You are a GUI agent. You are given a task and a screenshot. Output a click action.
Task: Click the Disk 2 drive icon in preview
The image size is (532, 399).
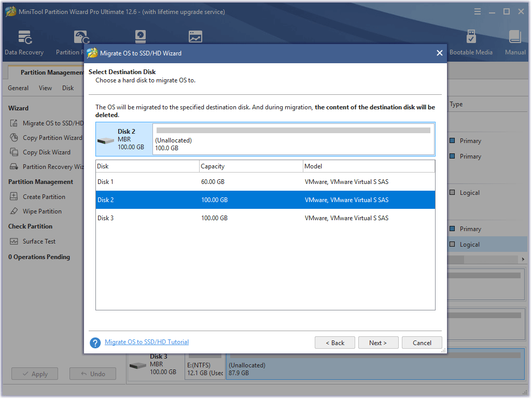[x=105, y=140]
